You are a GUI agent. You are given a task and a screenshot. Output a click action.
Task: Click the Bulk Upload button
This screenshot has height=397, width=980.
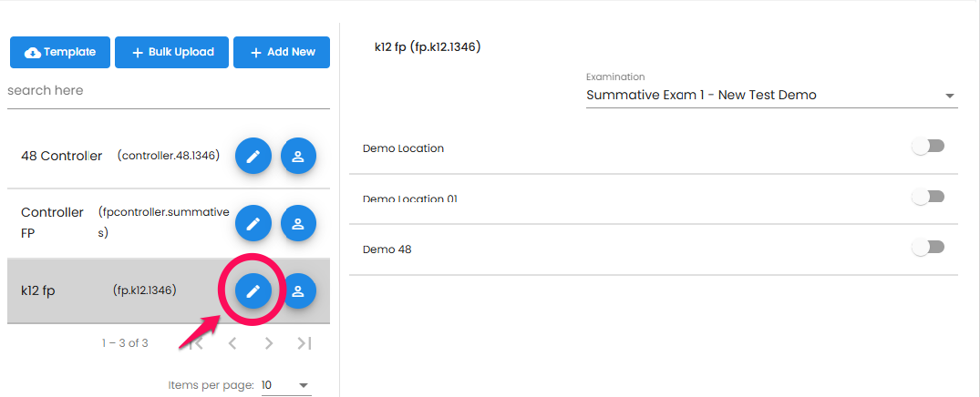click(x=172, y=53)
